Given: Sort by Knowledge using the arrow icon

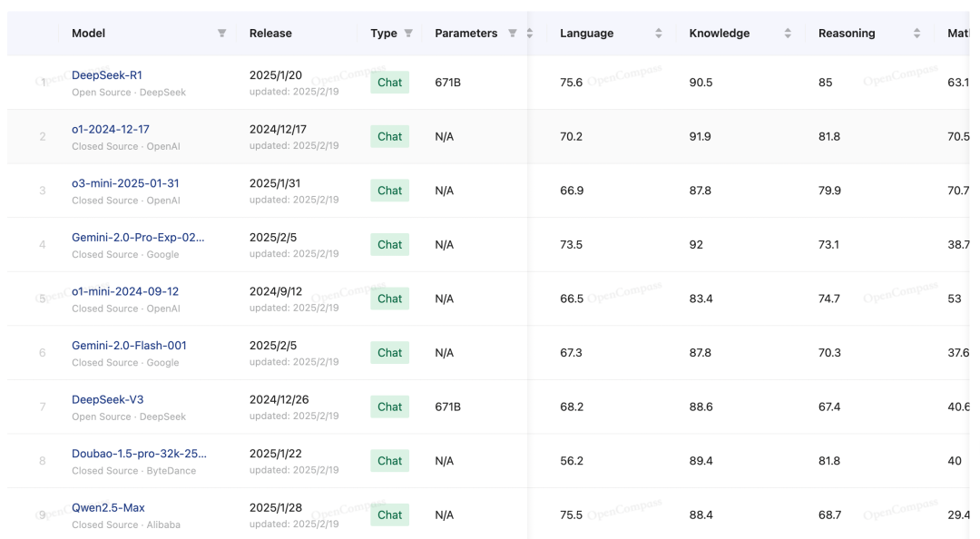Looking at the screenshot, I should tap(788, 34).
